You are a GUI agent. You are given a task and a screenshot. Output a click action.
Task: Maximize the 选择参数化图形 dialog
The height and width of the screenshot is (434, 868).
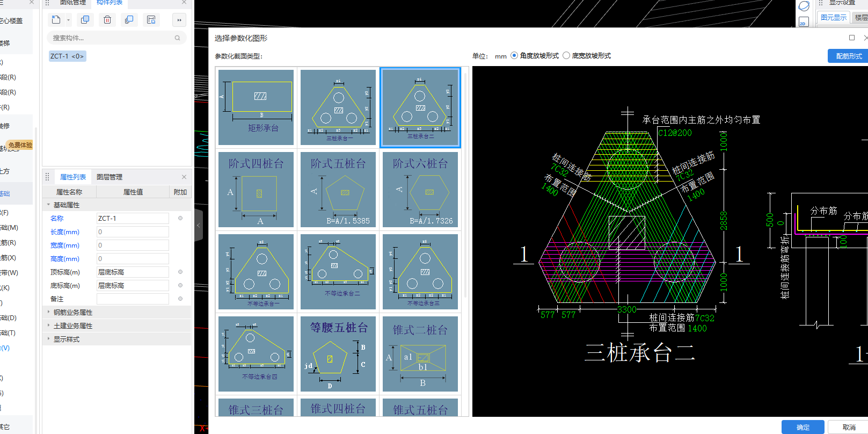852,38
